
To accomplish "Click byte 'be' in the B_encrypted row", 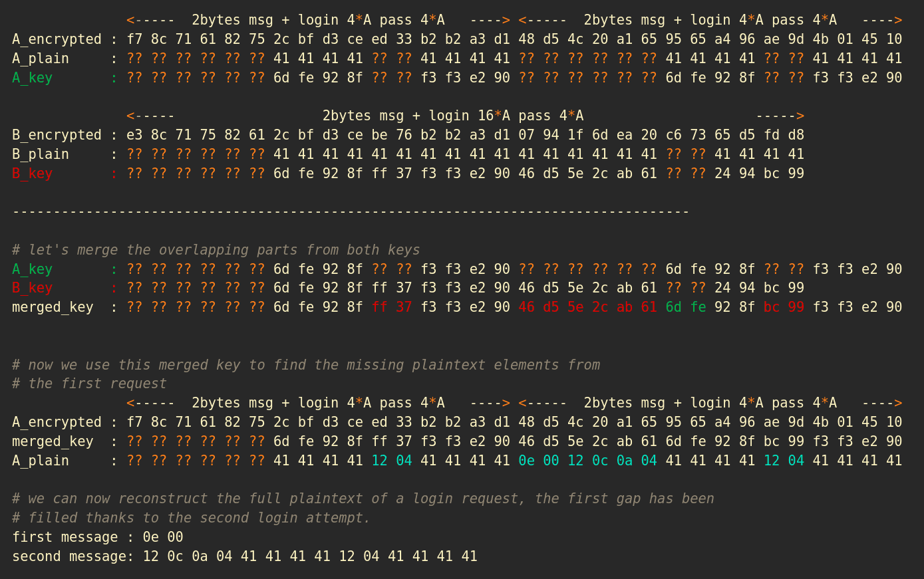I will click(380, 135).
